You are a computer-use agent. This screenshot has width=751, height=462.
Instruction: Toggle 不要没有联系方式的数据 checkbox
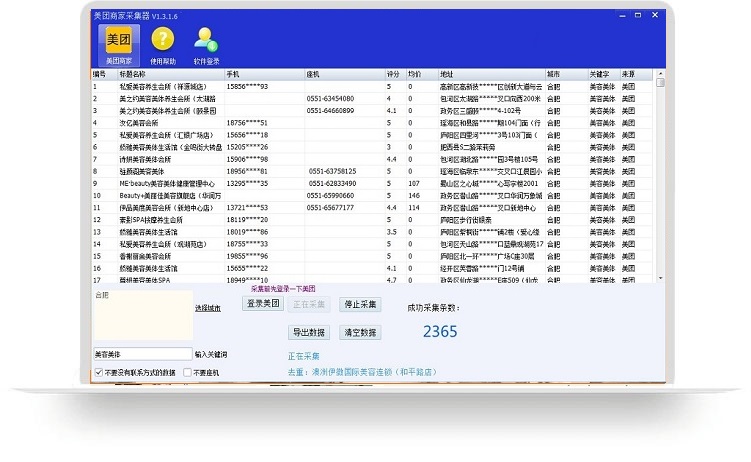(99, 372)
